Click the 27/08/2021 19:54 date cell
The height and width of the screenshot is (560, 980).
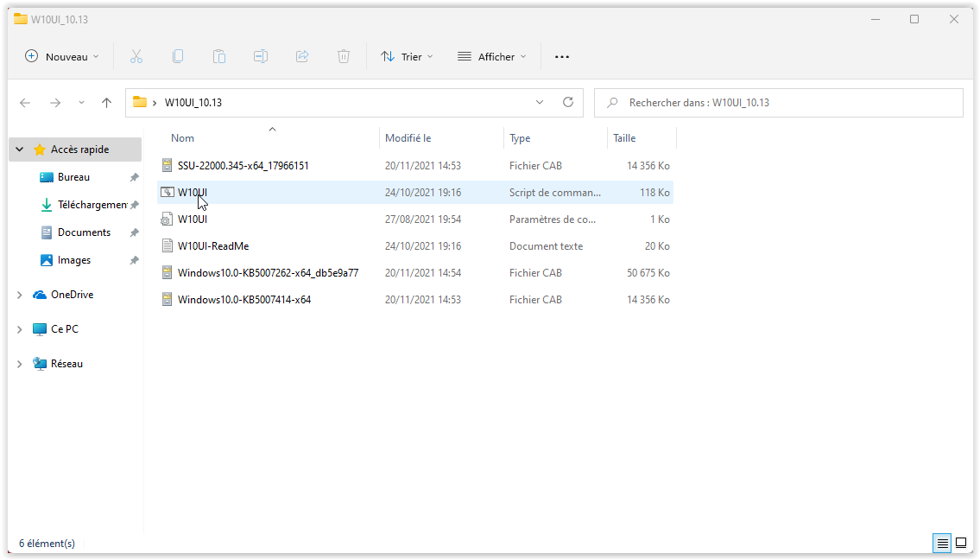[423, 219]
